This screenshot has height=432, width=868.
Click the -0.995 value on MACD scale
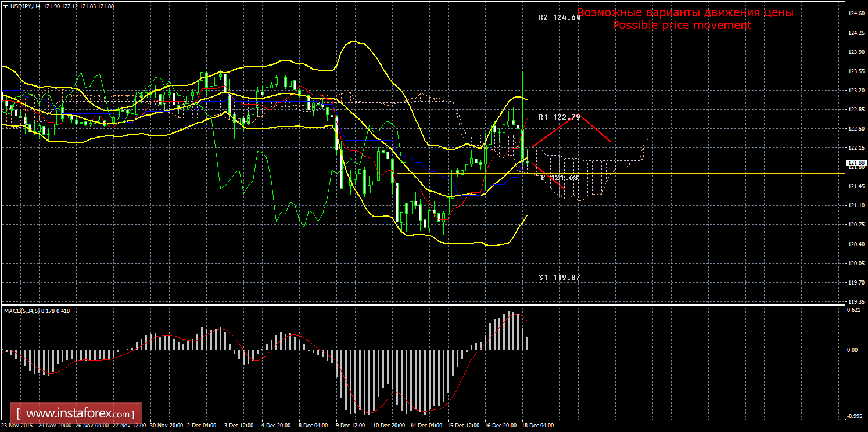pyautogui.click(x=854, y=416)
